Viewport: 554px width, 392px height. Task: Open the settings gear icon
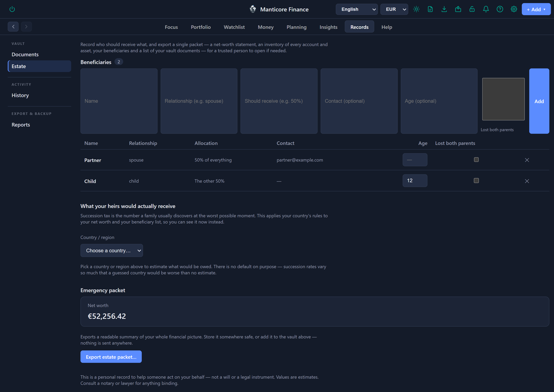point(514,9)
